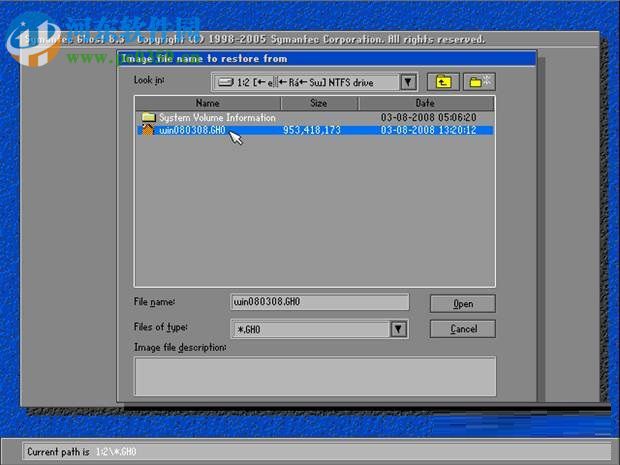Click the Files of type label

tap(161, 327)
